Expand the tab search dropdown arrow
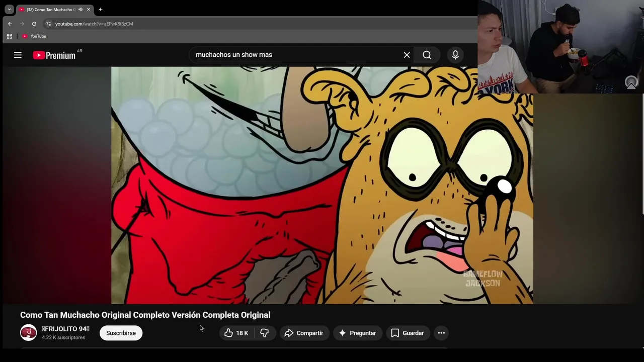 pyautogui.click(x=9, y=10)
